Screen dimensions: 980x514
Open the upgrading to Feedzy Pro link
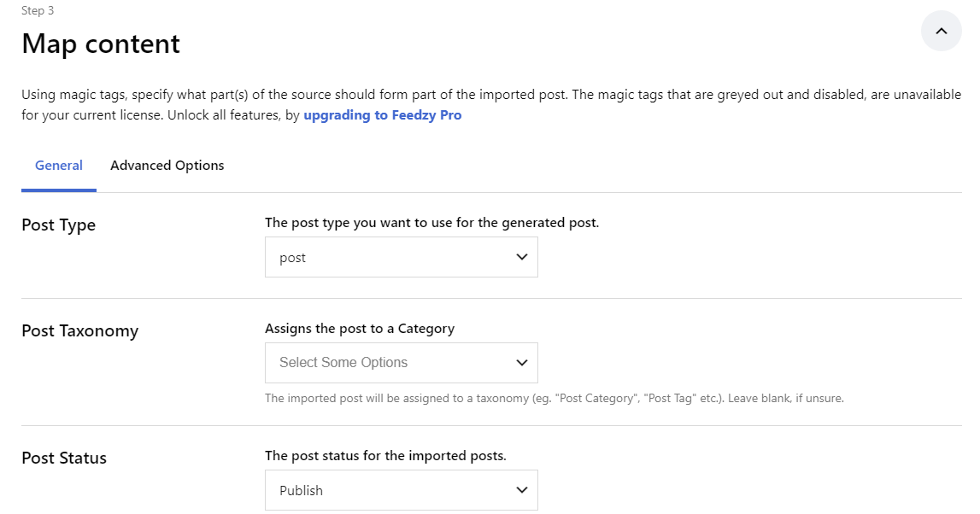[x=383, y=115]
